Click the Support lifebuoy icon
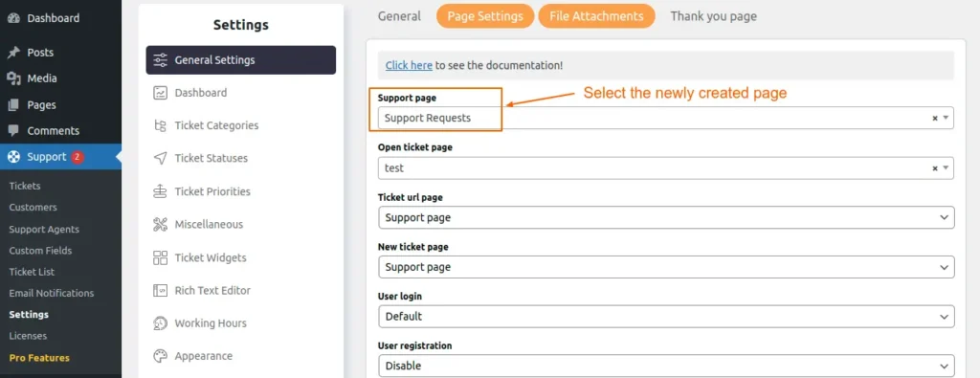 pos(13,157)
